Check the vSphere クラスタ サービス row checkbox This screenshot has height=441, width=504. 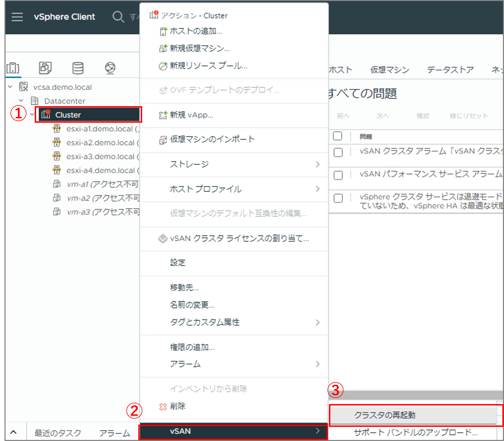click(338, 198)
